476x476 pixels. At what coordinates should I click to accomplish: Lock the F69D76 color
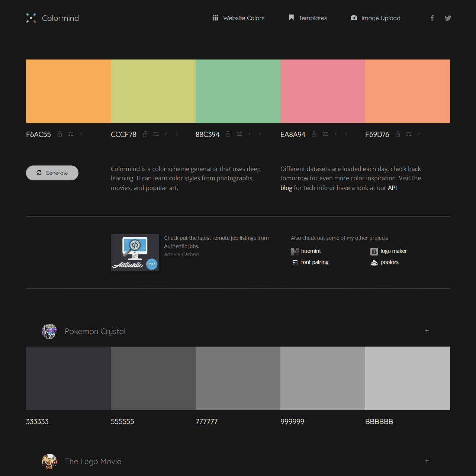point(397,134)
